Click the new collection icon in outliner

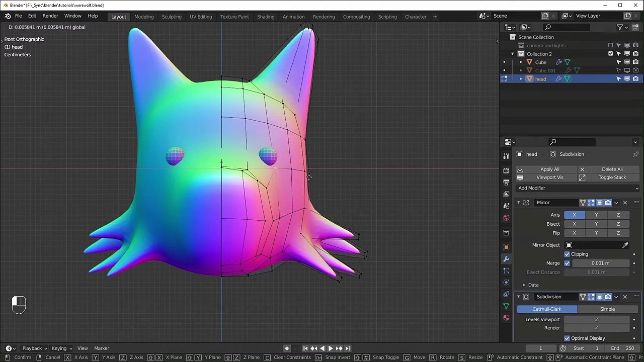coord(635,27)
